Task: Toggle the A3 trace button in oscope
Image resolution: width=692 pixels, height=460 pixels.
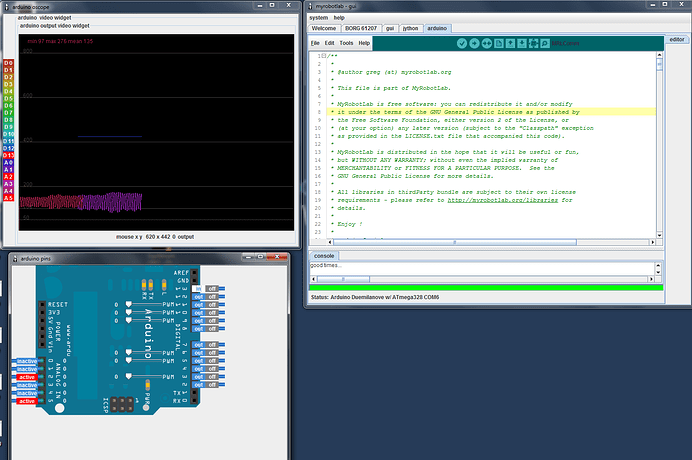Action: click(8, 184)
